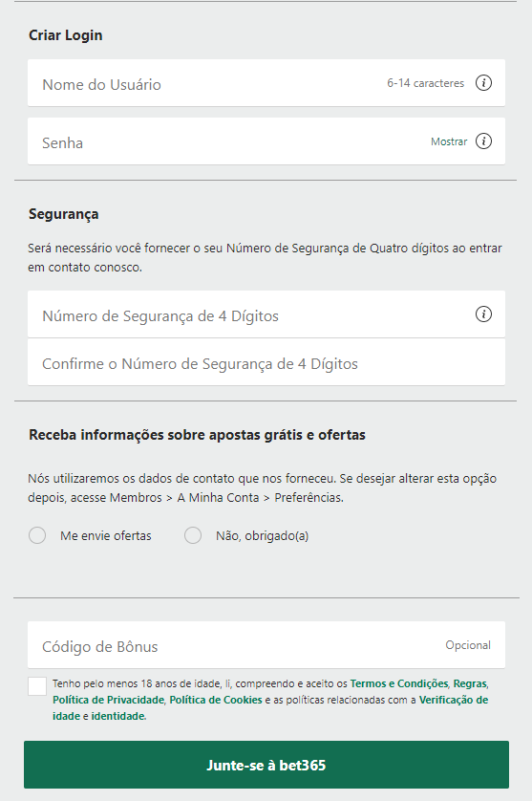Image resolution: width=532 pixels, height=801 pixels.
Task: Open the Regras link
Action: pos(470,683)
